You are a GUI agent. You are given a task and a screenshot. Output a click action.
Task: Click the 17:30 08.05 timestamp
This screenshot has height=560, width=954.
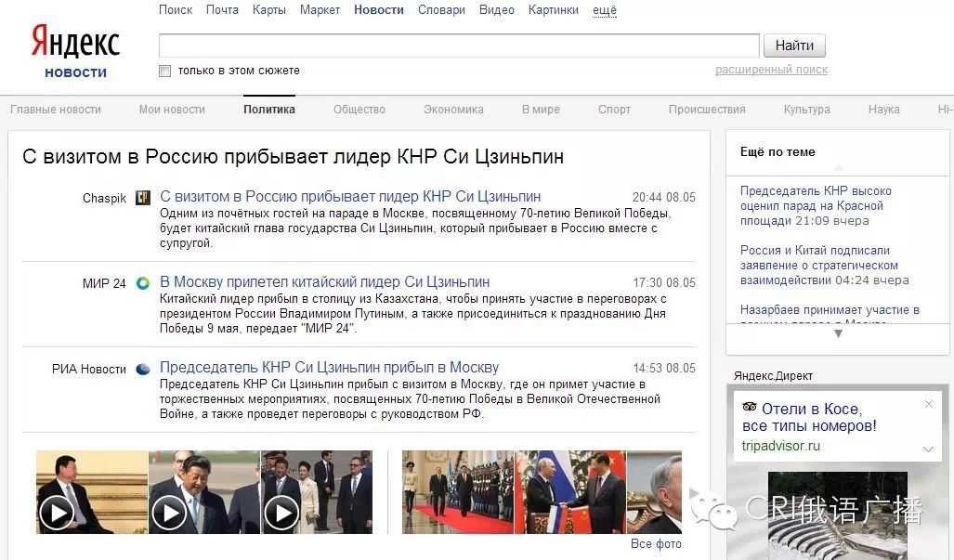(x=664, y=282)
